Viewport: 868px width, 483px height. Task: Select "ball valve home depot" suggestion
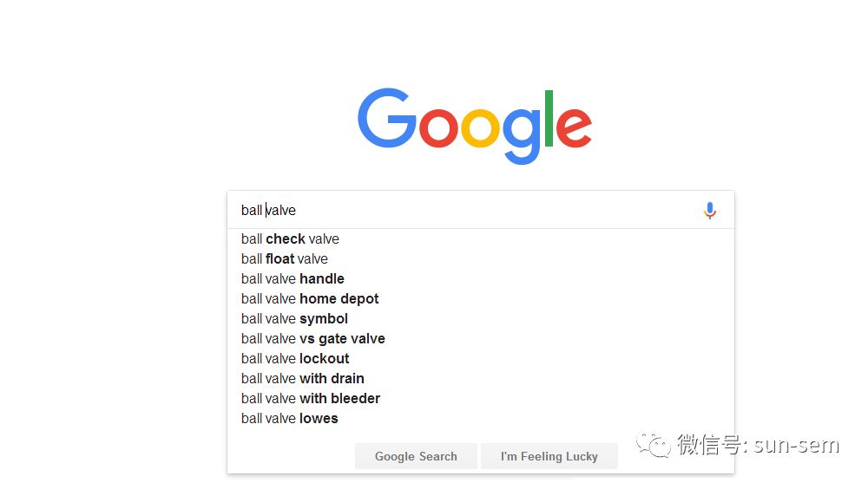click(x=310, y=298)
